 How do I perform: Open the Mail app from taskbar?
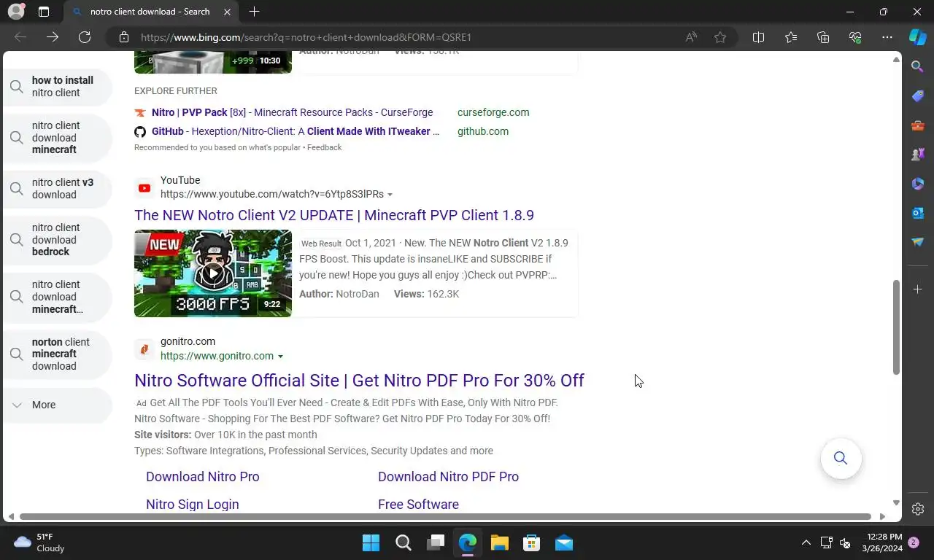[563, 542]
